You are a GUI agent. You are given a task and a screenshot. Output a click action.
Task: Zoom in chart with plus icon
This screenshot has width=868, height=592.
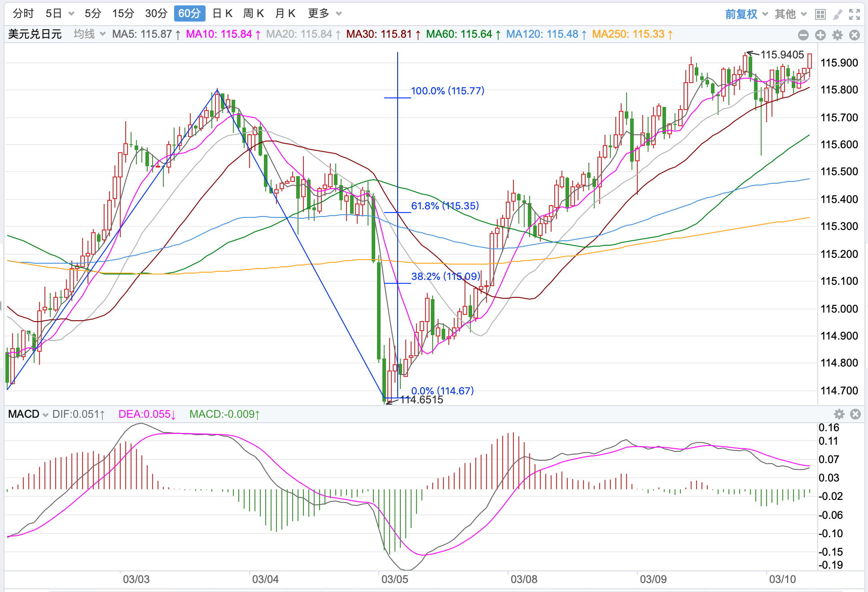(820, 35)
